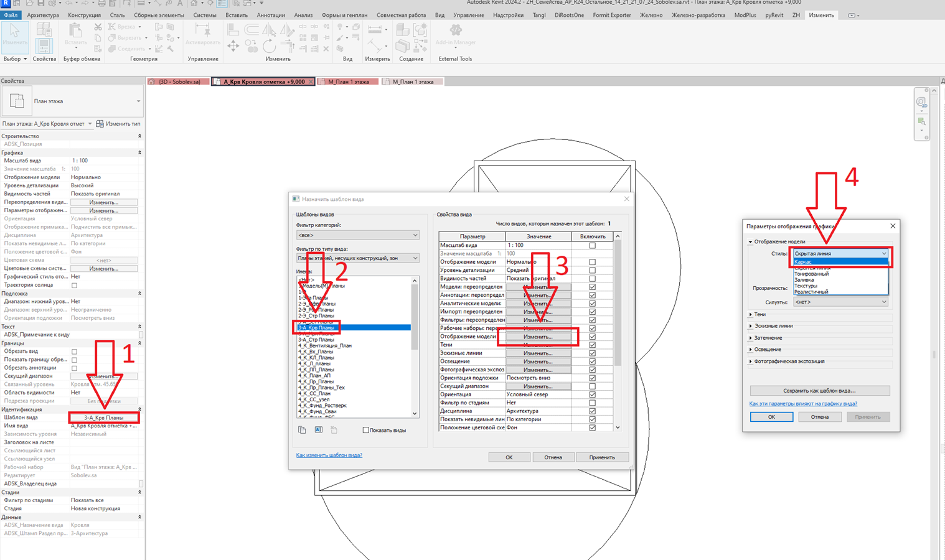Screen dimensions: 945x560
Task: Toggle include checkbox for Уровень детализации row
Action: (x=592, y=270)
